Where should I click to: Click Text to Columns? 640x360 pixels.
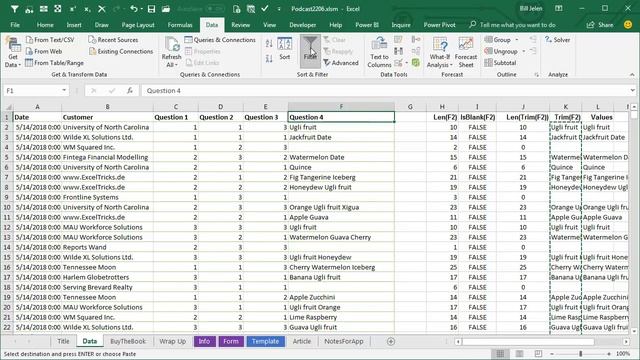(x=379, y=52)
